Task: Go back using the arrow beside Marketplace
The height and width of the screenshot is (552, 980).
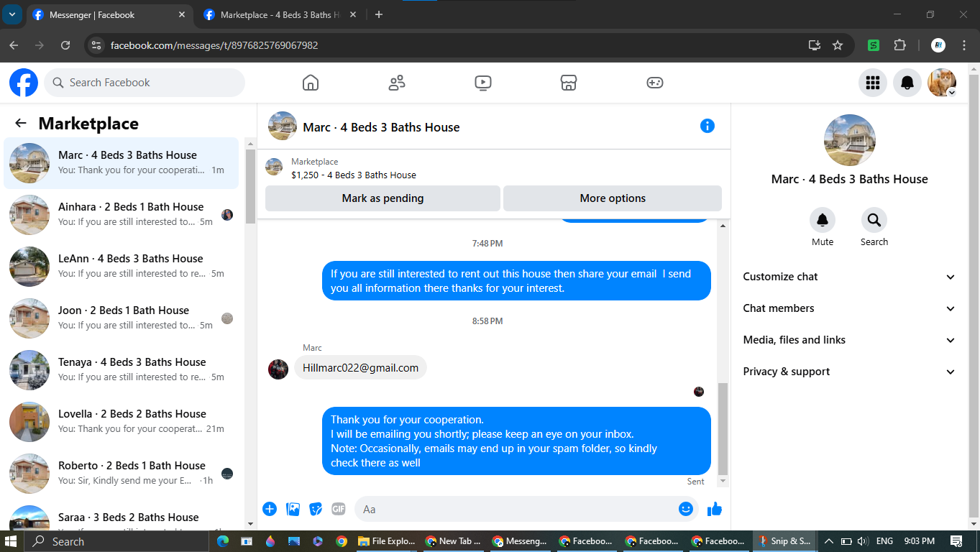Action: [21, 124]
